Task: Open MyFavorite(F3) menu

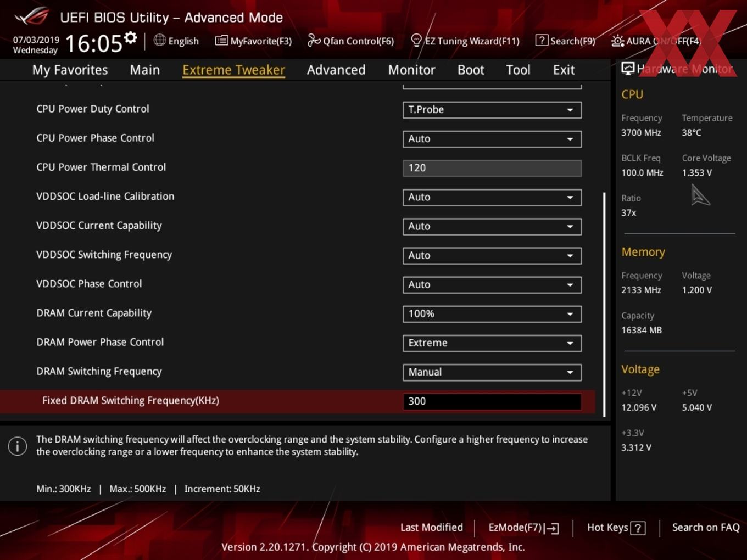Action: 253,41
